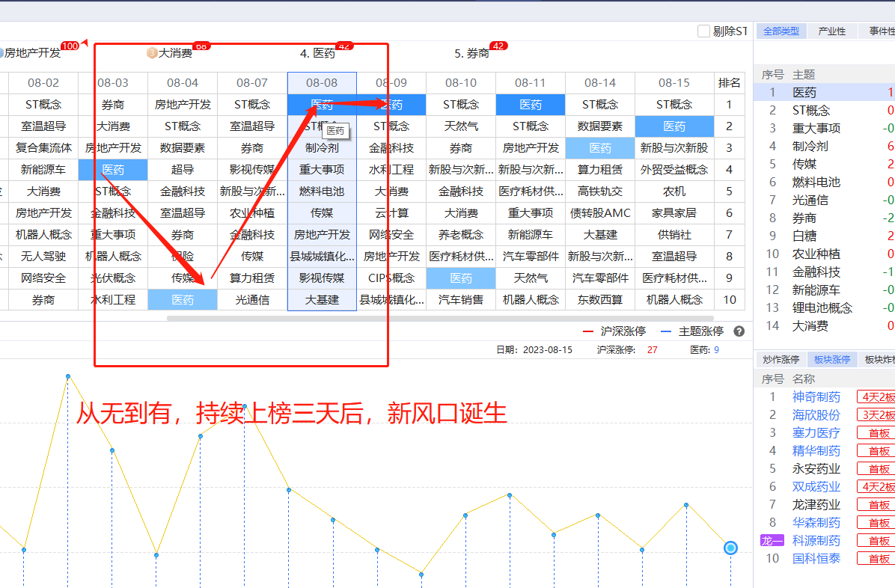895x588 pixels.
Task: Click the 3天2板 tag beside 海欣股份
Action: [876, 415]
